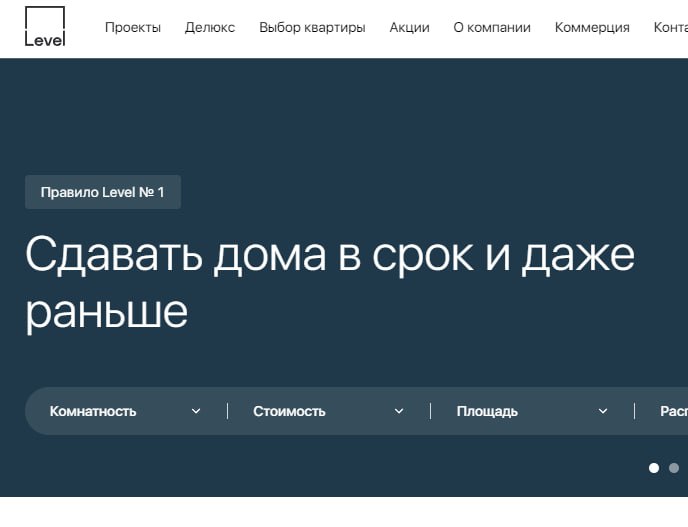Screen dimensions: 688x527
Task: Click the chevron arrow next to Комнатность
Action: pos(196,411)
